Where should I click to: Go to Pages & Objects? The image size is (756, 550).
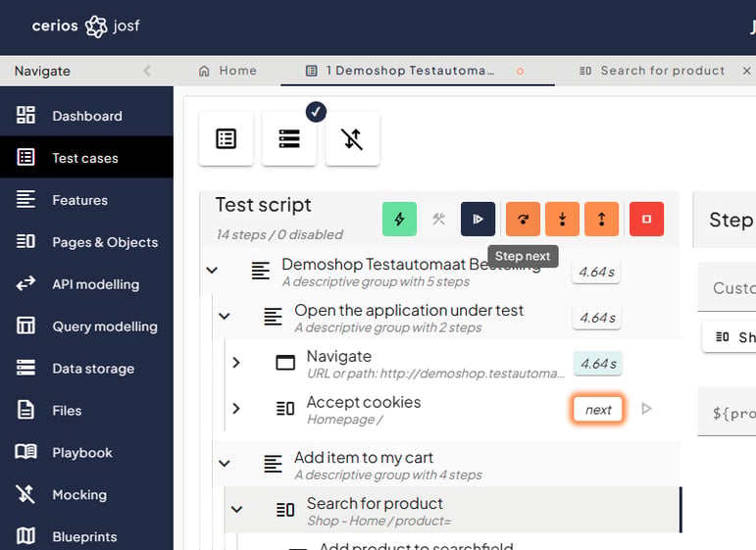pyautogui.click(x=87, y=241)
